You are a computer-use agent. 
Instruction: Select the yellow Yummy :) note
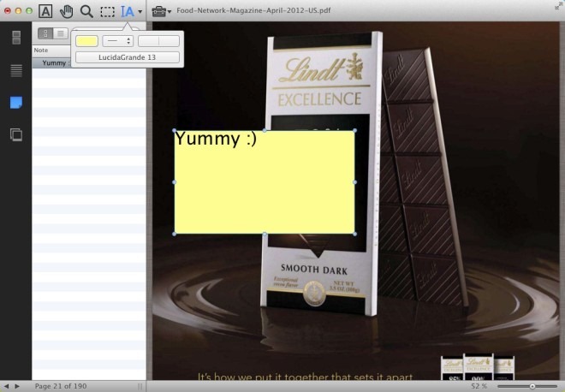click(265, 182)
